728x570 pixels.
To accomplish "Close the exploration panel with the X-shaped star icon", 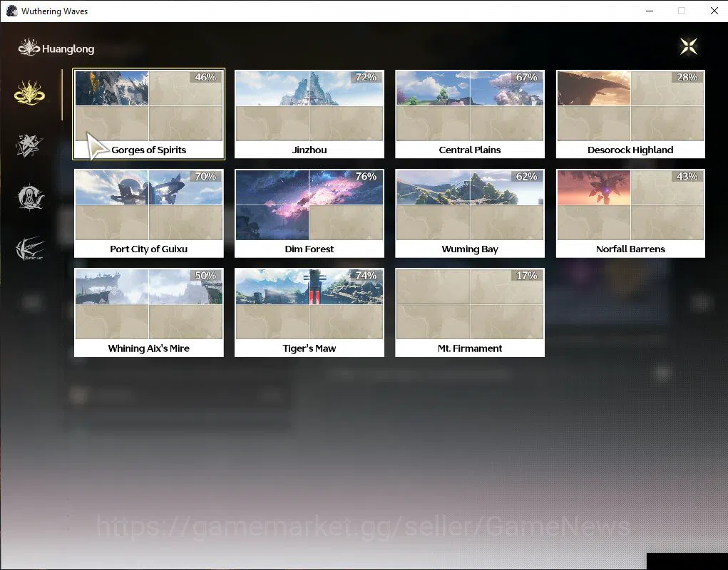I will pos(689,46).
